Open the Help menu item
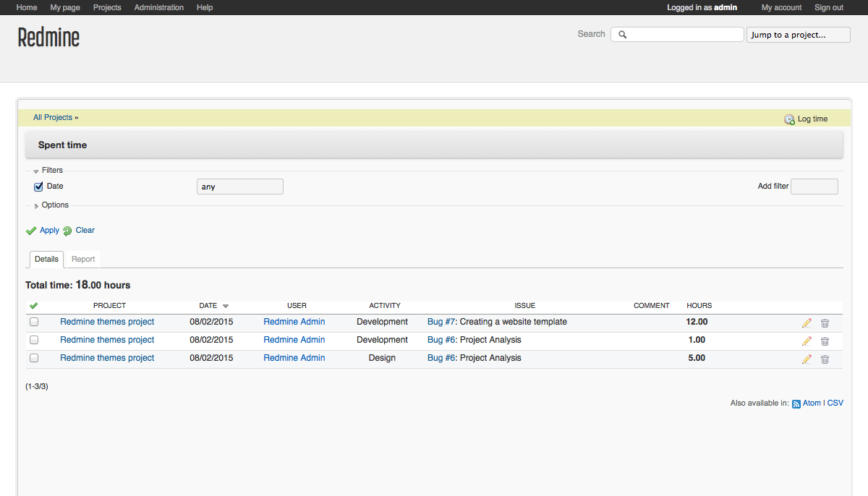 point(205,7)
